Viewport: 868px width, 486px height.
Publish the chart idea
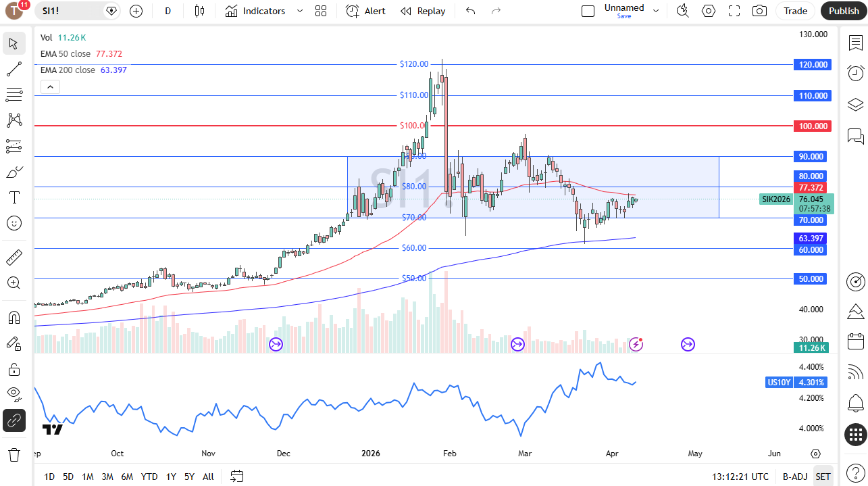[x=844, y=11]
